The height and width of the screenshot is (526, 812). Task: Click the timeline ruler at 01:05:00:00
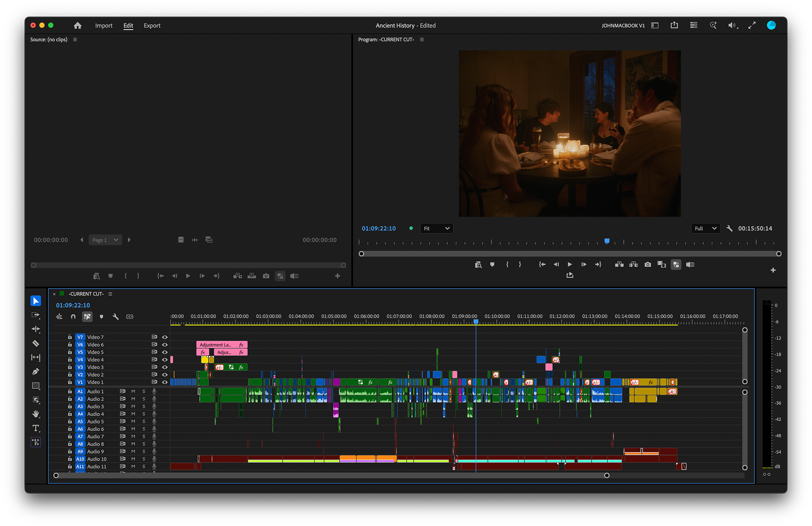334,317
